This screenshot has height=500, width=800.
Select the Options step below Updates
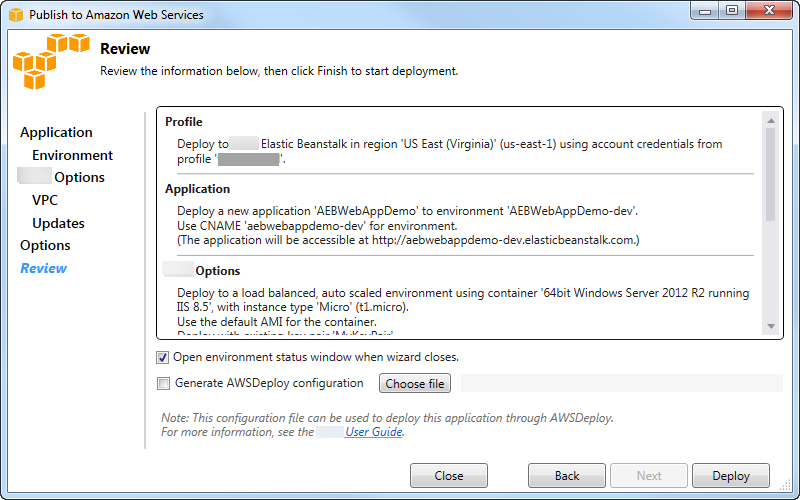pyautogui.click(x=45, y=245)
